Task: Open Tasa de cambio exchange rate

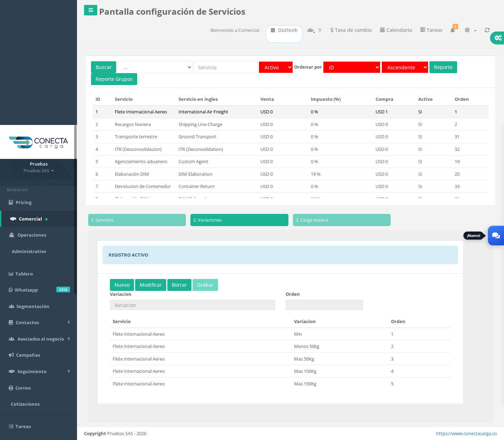Action: [351, 30]
